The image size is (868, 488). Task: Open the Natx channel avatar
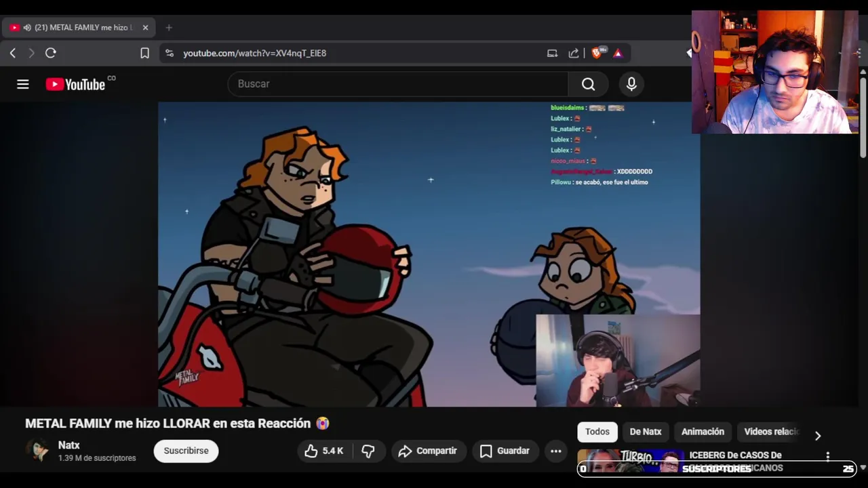point(37,451)
